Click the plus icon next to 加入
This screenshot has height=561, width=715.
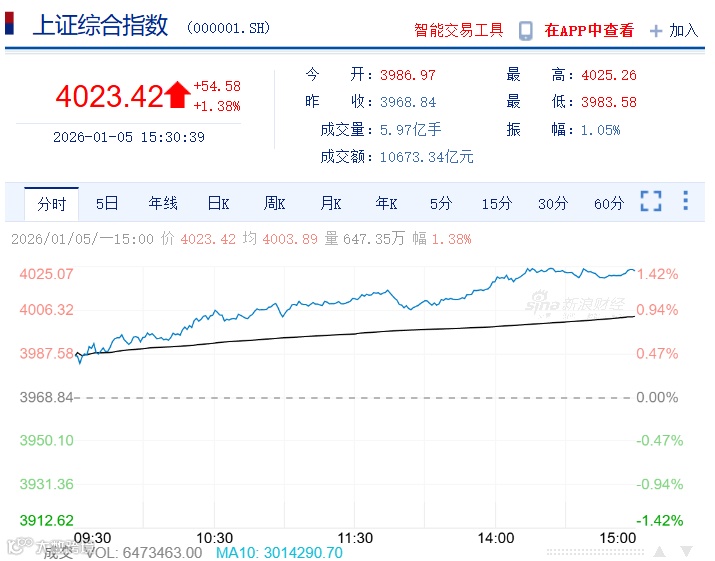tap(656, 31)
